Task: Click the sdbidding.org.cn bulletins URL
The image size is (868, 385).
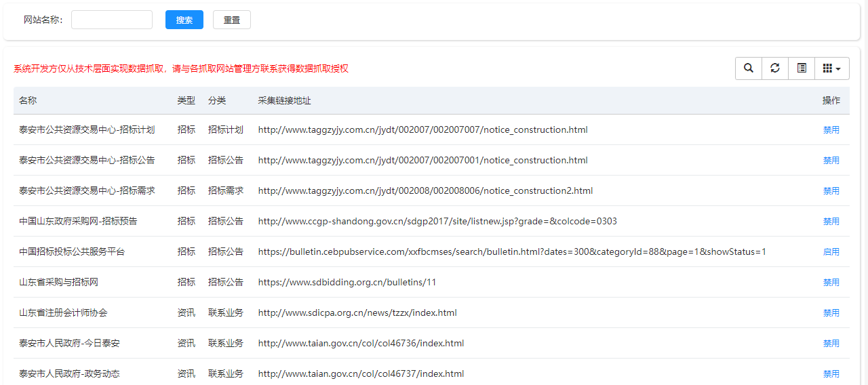Action: coord(347,282)
